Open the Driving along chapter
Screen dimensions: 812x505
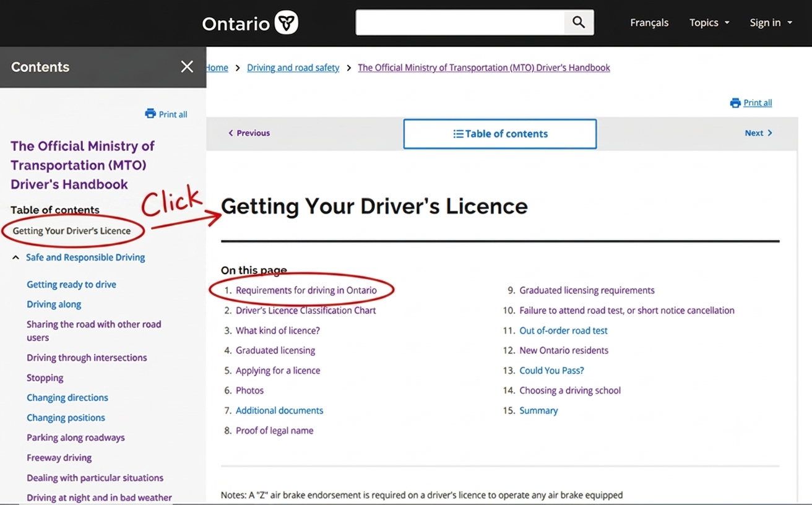click(54, 304)
